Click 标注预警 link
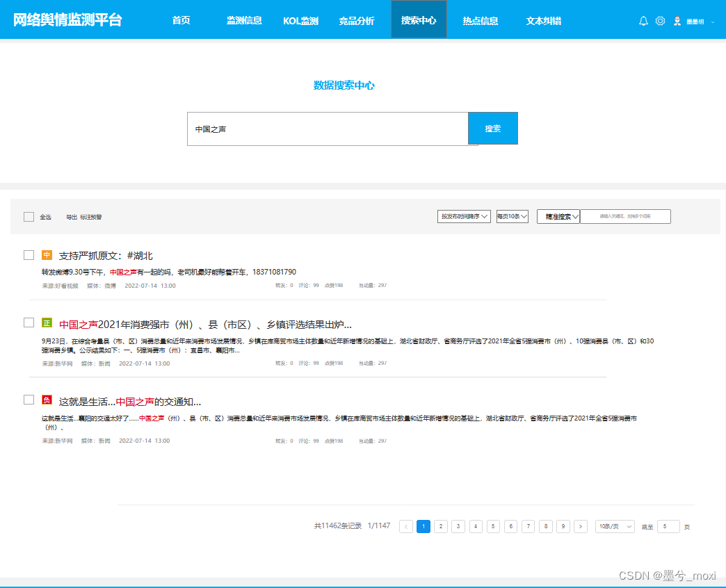Viewport: 726px width, 588px height. point(90,217)
